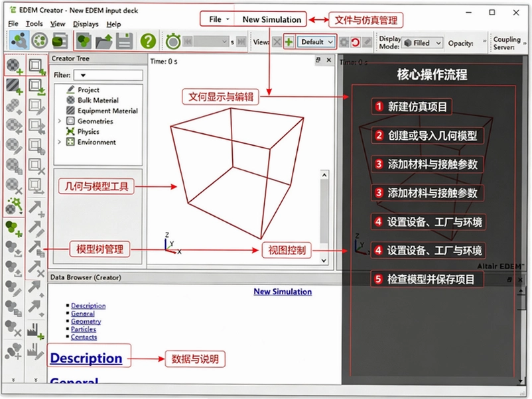Click the grey X delete view icon

coord(277,42)
